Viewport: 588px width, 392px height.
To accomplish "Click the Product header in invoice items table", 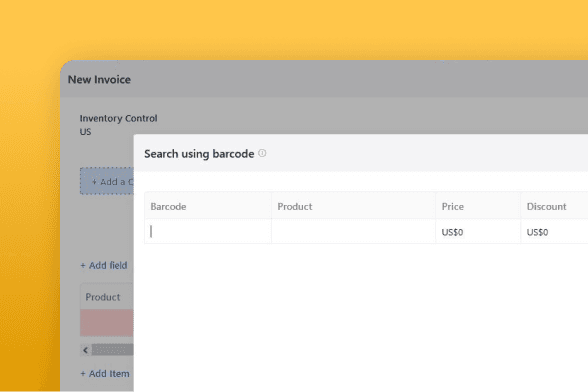I will (103, 297).
